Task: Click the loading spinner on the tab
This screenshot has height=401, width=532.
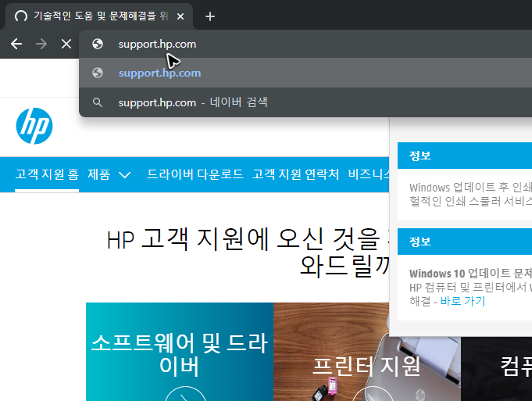Action: point(21,16)
